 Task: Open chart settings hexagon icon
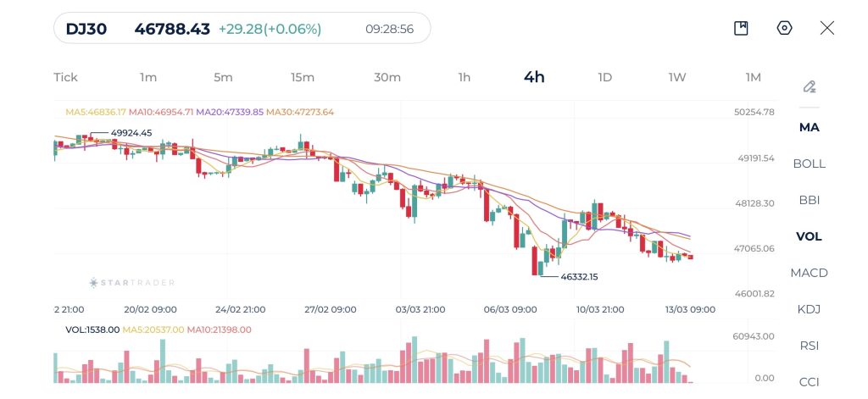click(784, 28)
